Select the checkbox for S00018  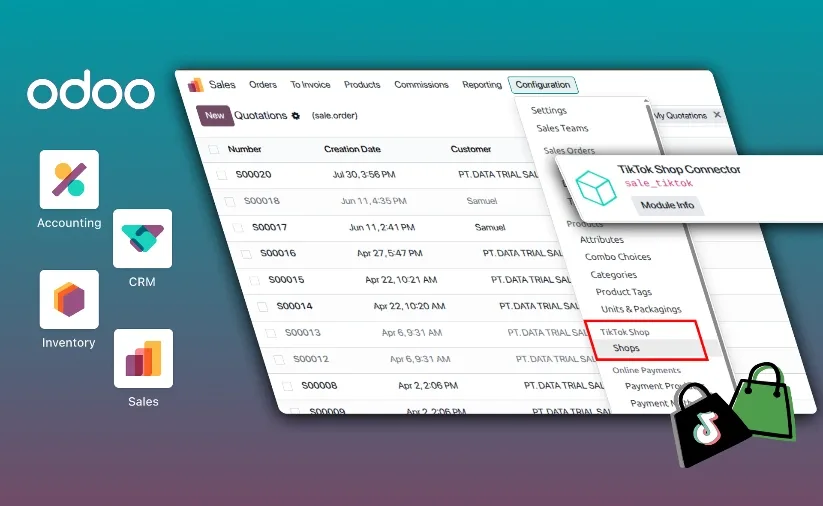[x=230, y=201]
